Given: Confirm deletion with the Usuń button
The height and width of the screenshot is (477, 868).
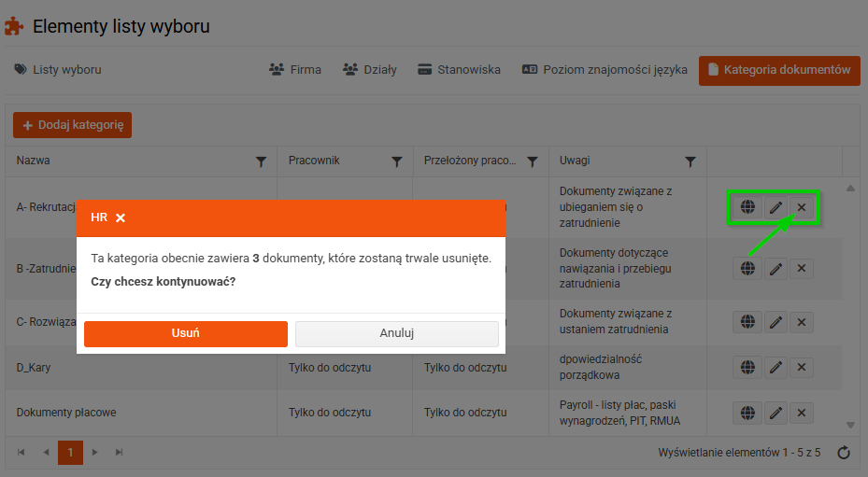Looking at the screenshot, I should (x=185, y=333).
